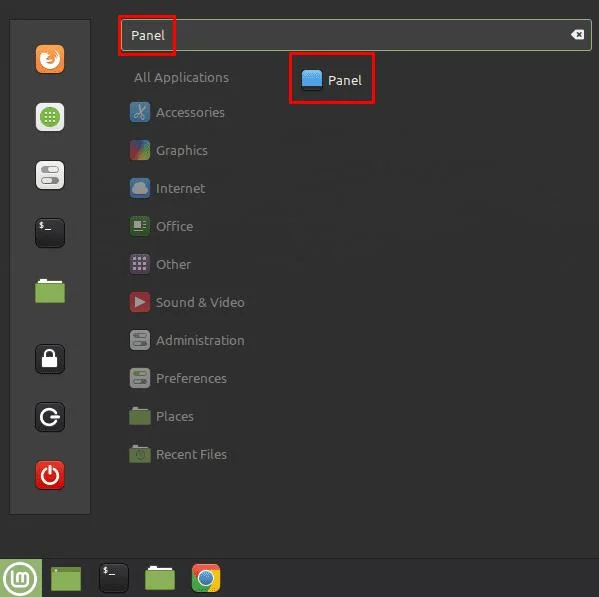
Task: Choose the Internet category
Action: coord(168,188)
